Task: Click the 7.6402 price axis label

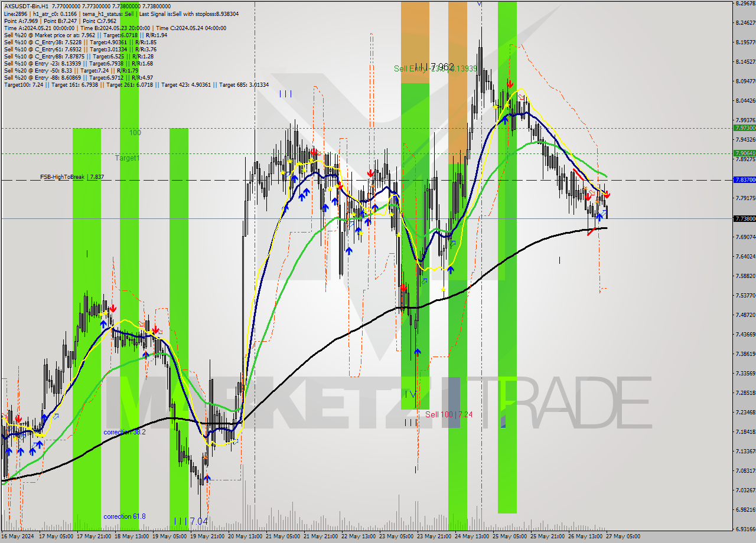Action: pos(745,257)
